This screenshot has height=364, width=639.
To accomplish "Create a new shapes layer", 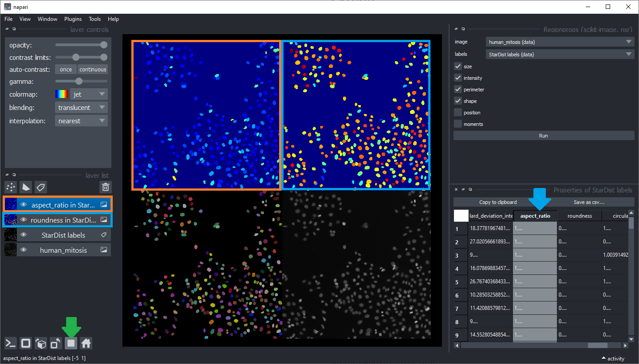I will (26, 187).
